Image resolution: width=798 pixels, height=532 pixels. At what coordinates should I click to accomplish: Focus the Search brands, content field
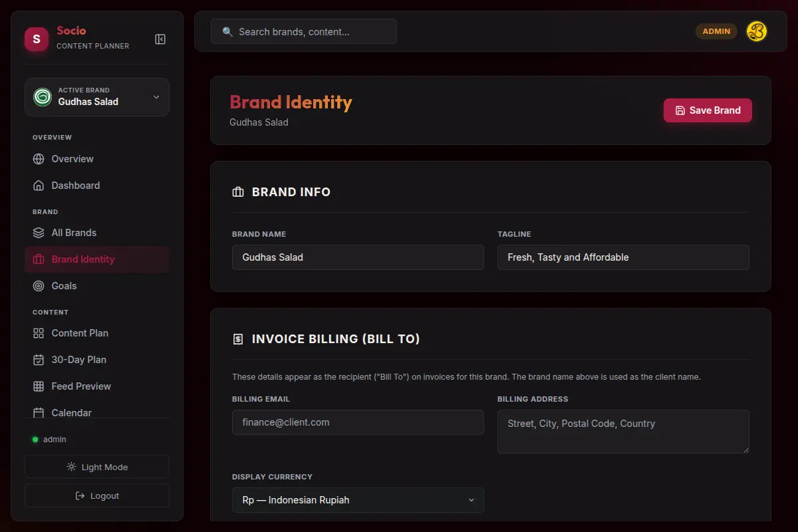(x=304, y=31)
